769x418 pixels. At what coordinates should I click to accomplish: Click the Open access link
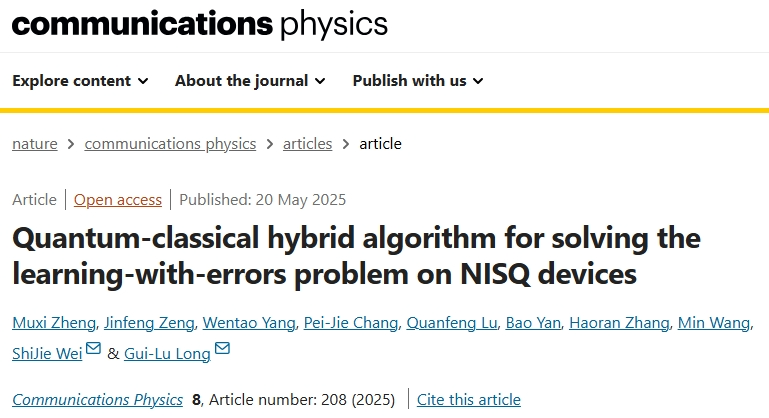[x=118, y=200]
